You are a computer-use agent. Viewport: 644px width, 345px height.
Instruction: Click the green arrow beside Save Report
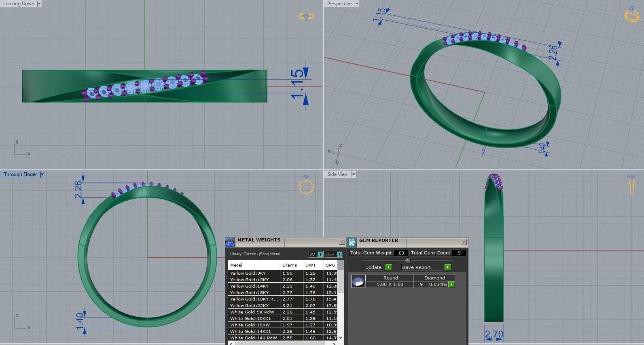coord(447,267)
